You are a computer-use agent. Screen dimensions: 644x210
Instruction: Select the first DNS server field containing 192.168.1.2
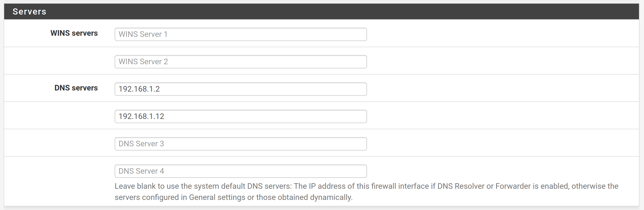[x=240, y=89]
